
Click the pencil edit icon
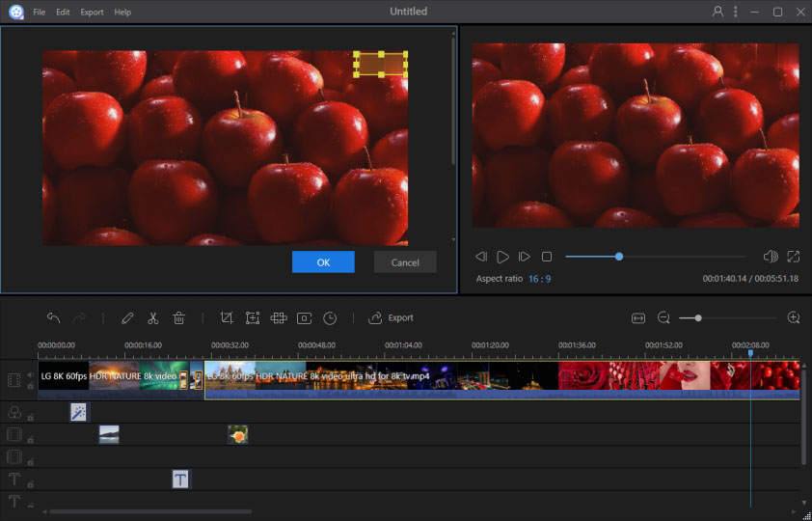click(x=127, y=317)
